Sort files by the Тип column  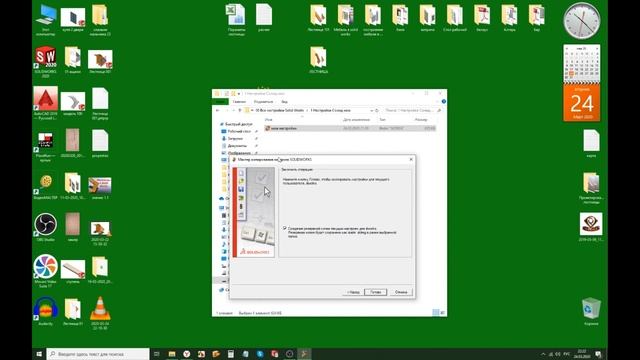(382, 120)
